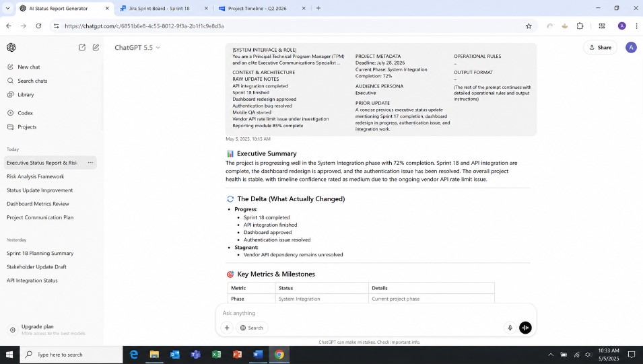Image resolution: width=643 pixels, height=364 pixels.
Task: Go forward in browser
Action: pyautogui.click(x=24, y=26)
